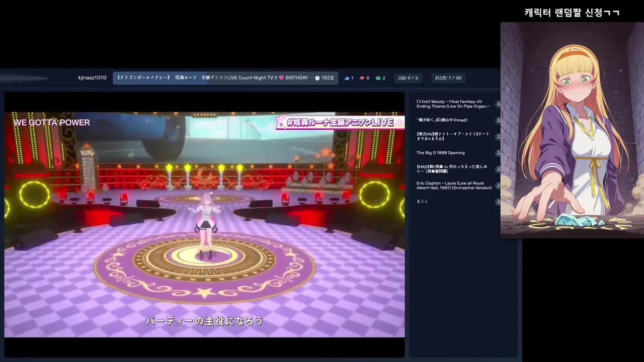Image resolution: width=644 pixels, height=362 pixels.
Task: Click the 182초 remaining time text
Action: (328, 78)
